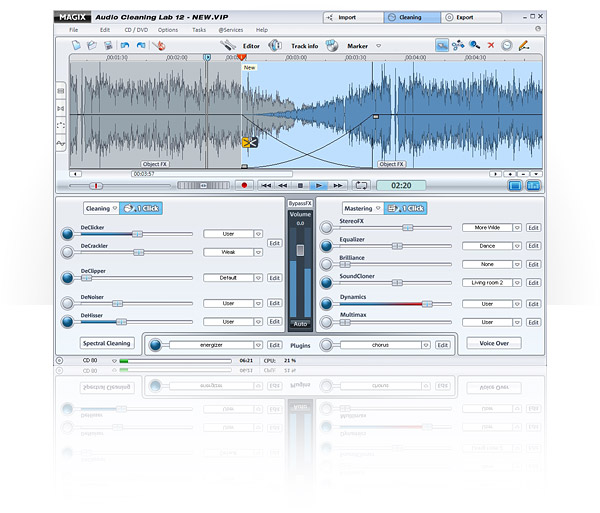
Task: Click the red X delete tool
Action: pyautogui.click(x=491, y=46)
